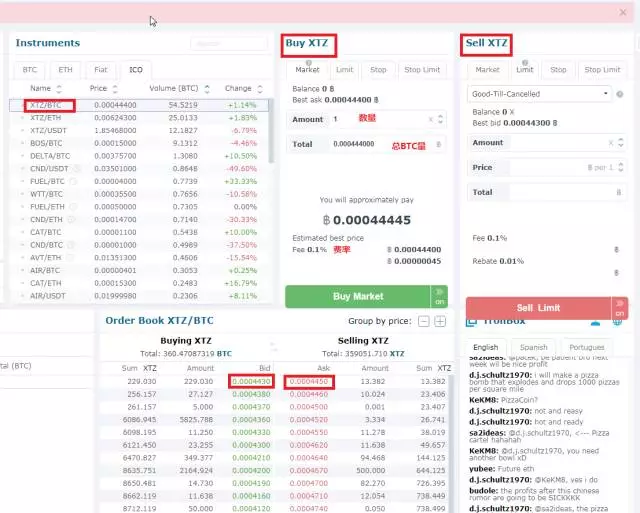Click the Buy XTZ Total field
This screenshot has width=640, height=513.
[x=366, y=144]
